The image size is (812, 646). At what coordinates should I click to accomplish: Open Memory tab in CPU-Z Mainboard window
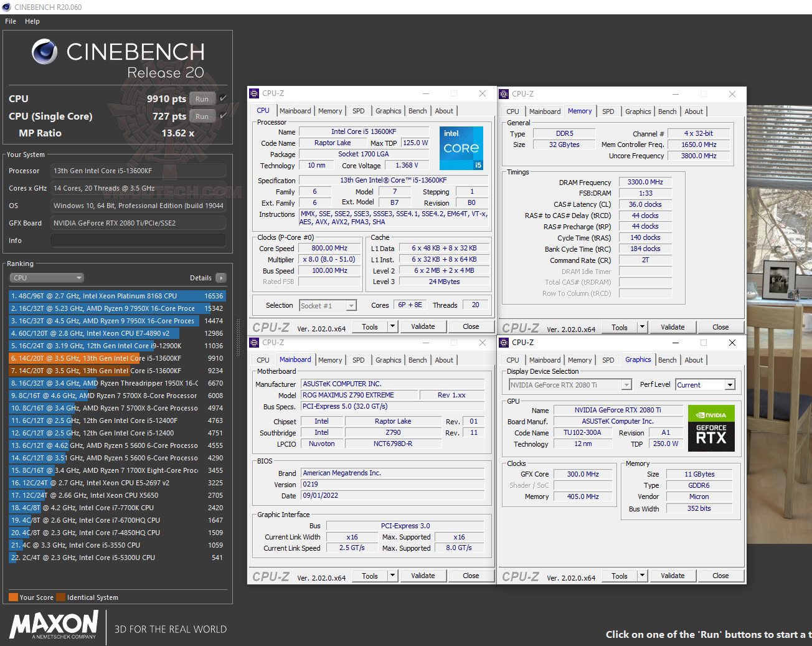(330, 360)
